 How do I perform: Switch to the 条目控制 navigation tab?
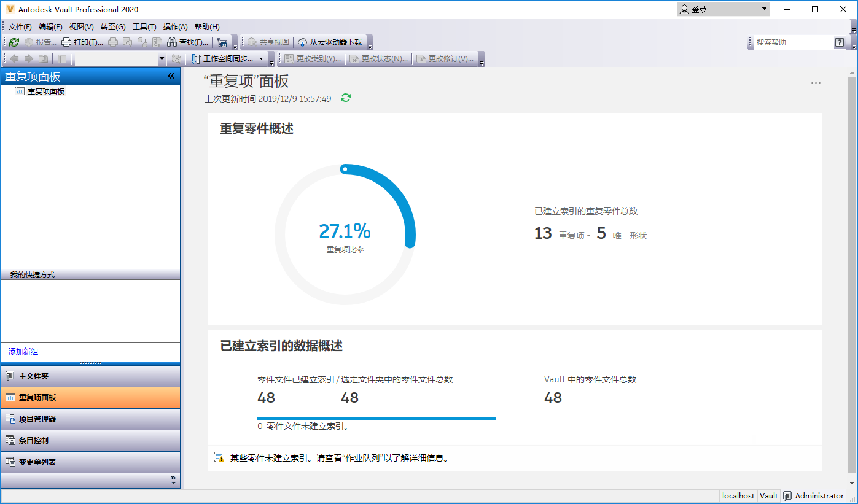click(91, 441)
